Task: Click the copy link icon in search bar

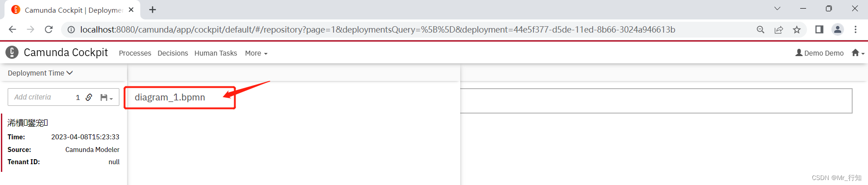Action: tap(89, 97)
